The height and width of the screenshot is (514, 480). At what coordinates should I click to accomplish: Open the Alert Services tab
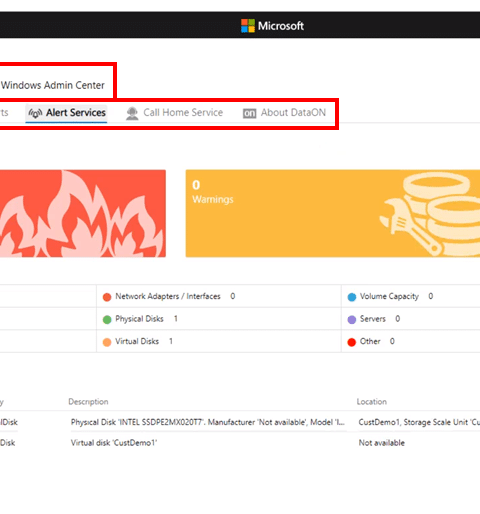click(x=67, y=113)
